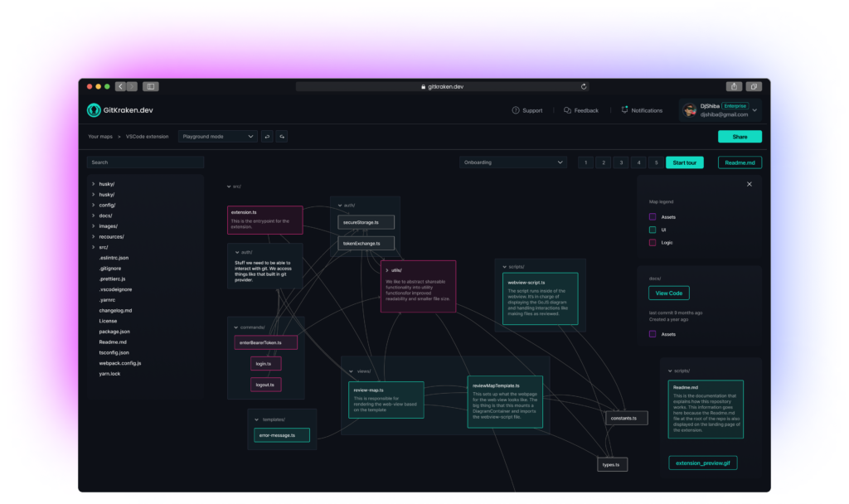
Task: Select tour step 5
Action: coord(657,162)
